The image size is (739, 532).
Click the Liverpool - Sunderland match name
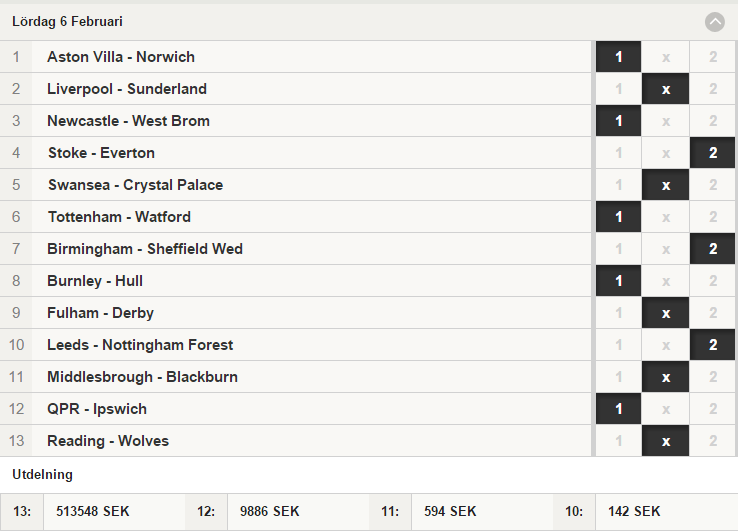[x=127, y=89]
